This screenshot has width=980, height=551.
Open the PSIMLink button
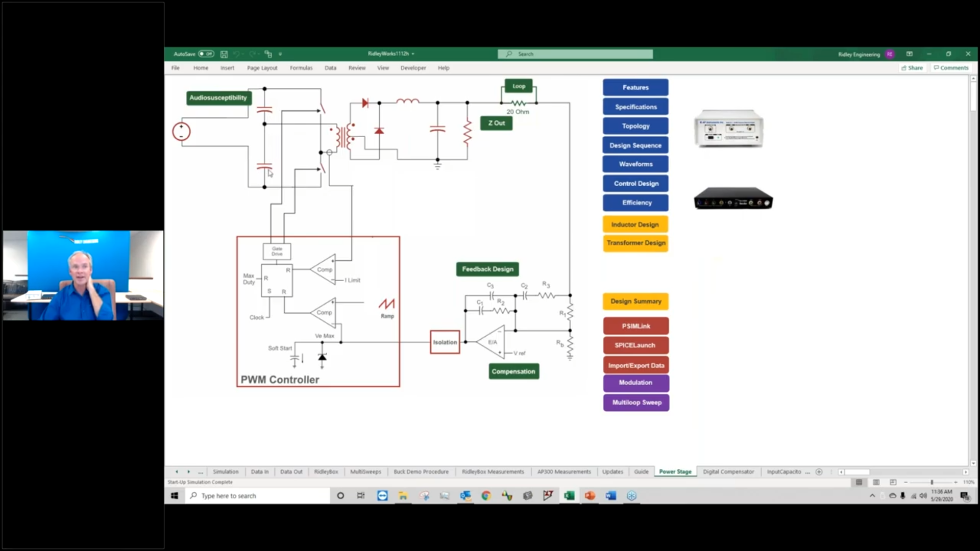635,325
